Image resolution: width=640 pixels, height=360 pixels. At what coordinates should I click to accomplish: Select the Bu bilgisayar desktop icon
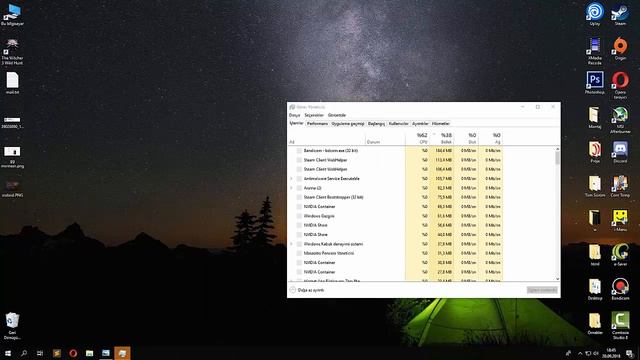point(12,15)
